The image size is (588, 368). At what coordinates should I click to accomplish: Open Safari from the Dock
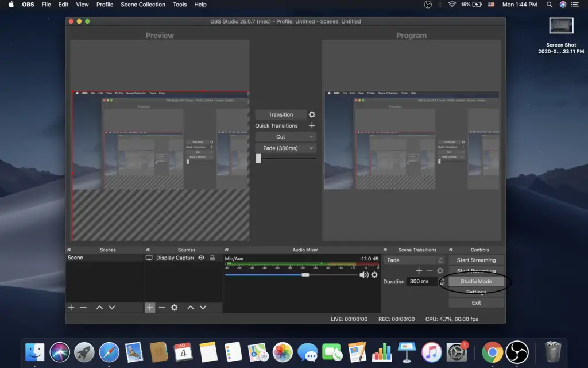coord(109,352)
